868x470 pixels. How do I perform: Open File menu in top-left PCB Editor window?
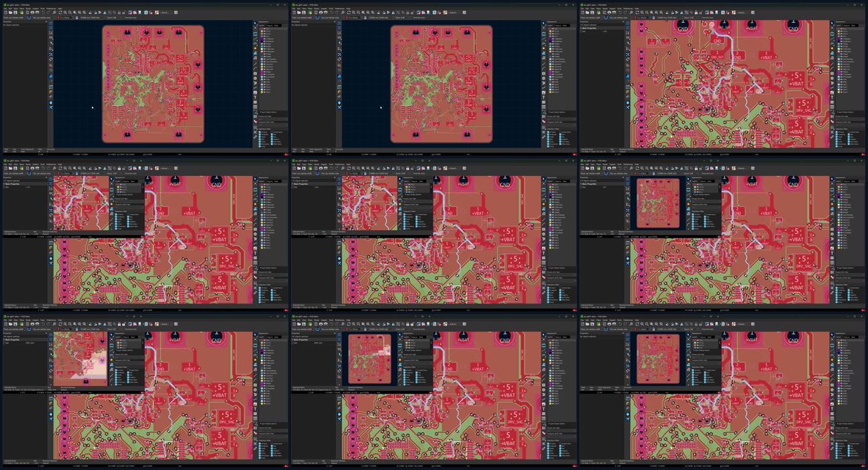coord(5,9)
